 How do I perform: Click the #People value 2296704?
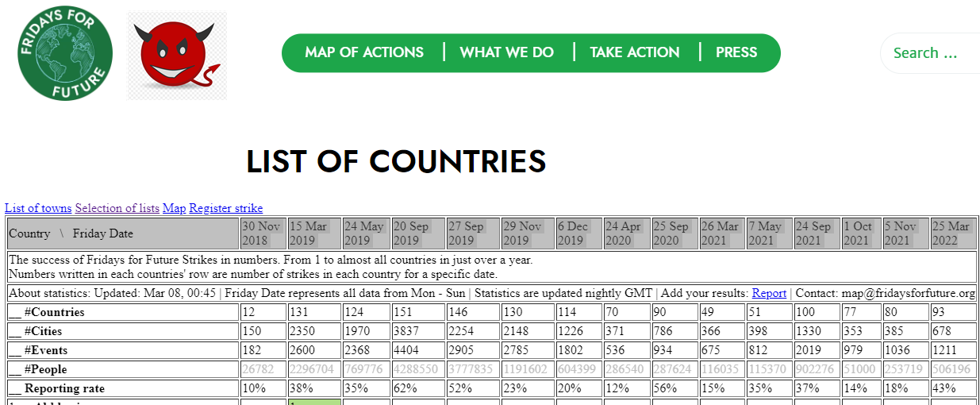(x=314, y=369)
